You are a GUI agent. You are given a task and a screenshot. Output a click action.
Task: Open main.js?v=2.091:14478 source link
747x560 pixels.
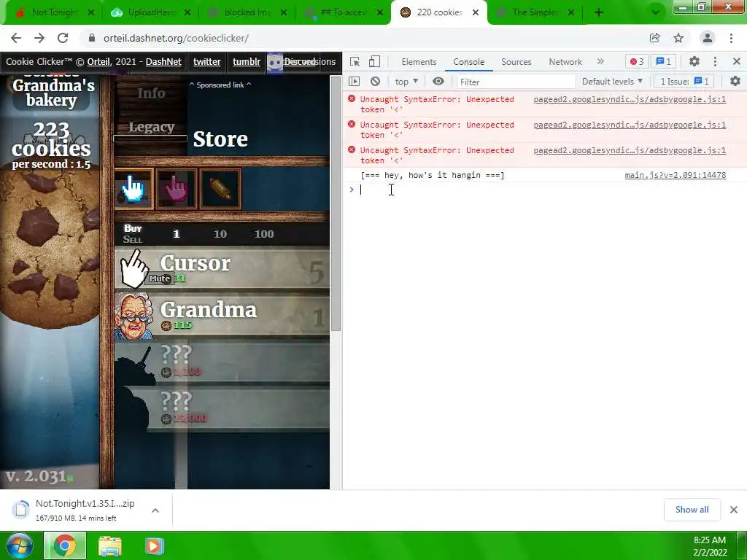tap(675, 175)
